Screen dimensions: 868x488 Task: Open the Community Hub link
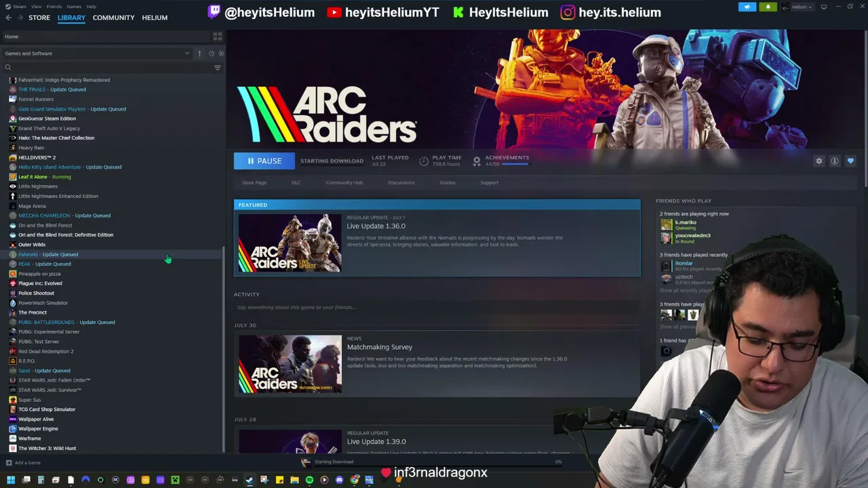[344, 183]
